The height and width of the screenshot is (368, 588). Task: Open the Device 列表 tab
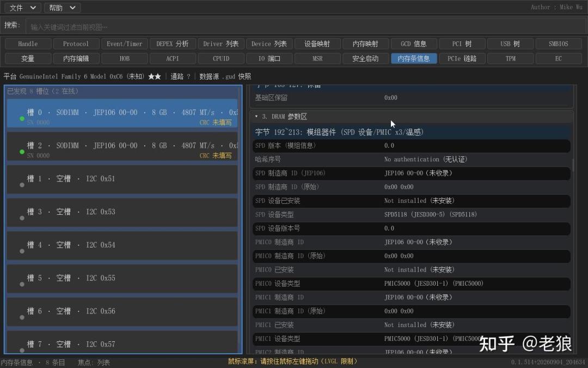[x=269, y=44]
